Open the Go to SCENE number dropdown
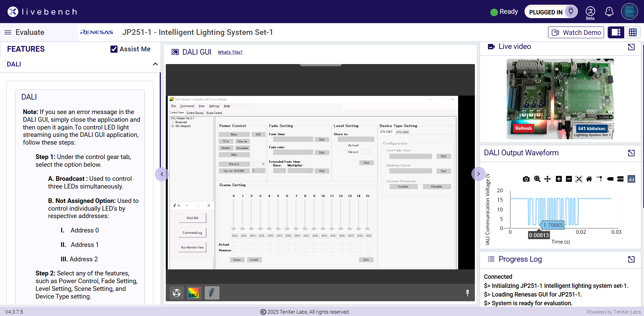 point(258,171)
